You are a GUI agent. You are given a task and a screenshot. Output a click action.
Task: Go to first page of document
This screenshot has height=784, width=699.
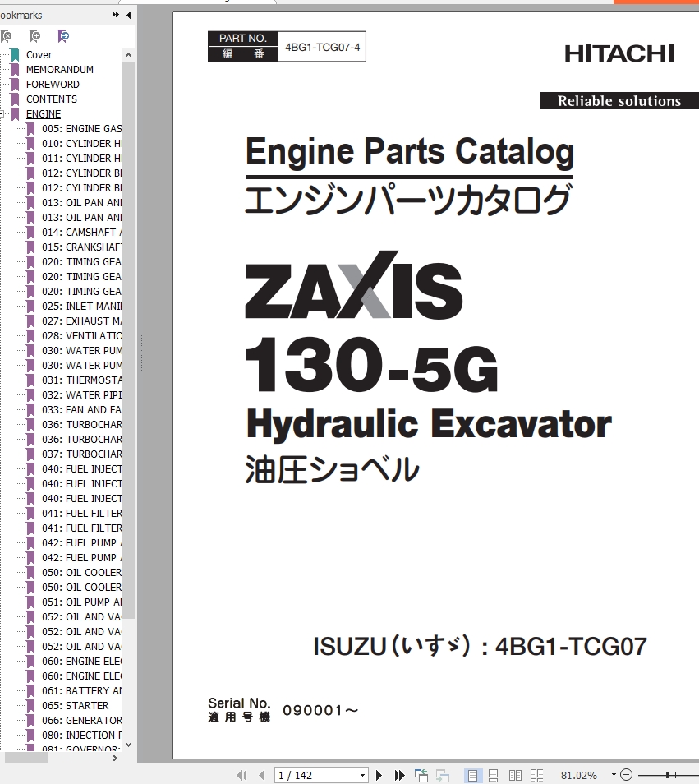241,775
